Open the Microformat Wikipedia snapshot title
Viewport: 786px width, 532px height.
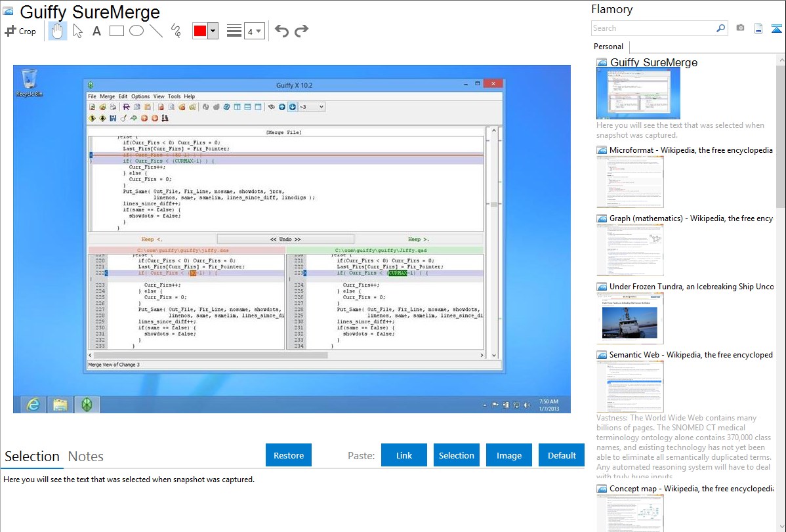(x=691, y=150)
